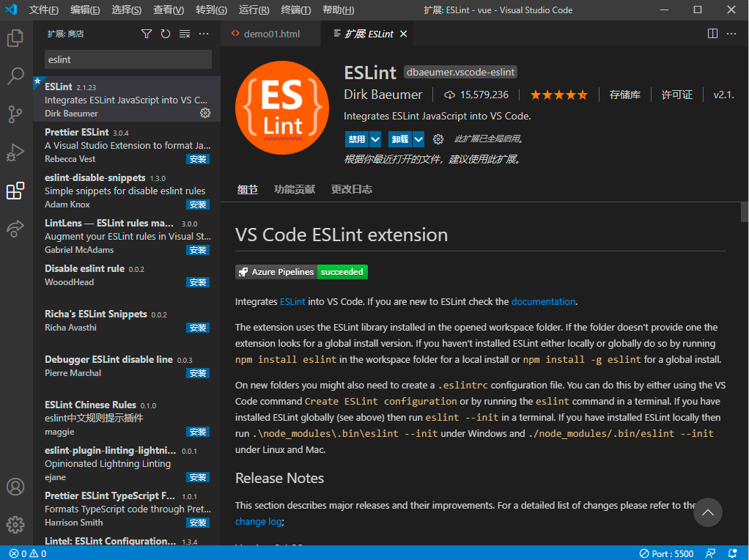The height and width of the screenshot is (560, 749).
Task: Open the Manage gear in activity bar
Action: [x=15, y=524]
